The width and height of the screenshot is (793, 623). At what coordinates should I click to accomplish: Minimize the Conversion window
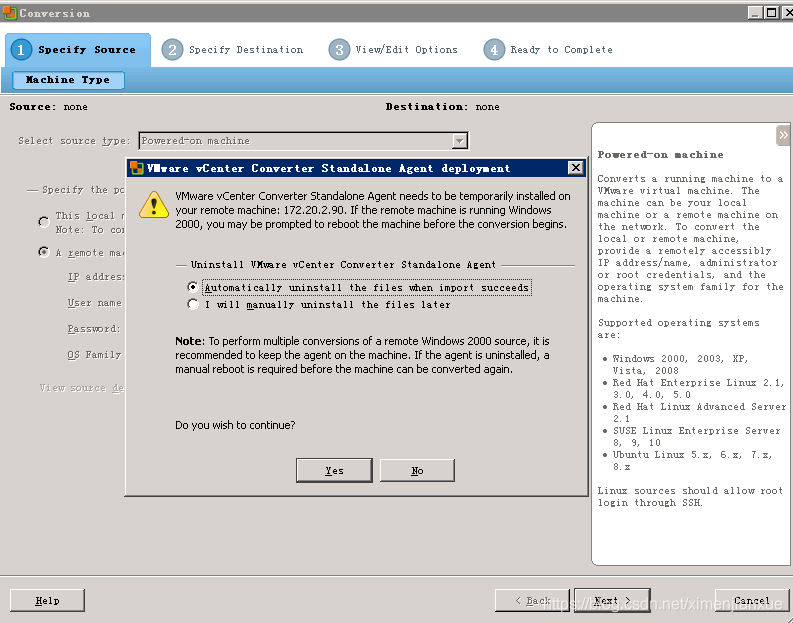[756, 13]
